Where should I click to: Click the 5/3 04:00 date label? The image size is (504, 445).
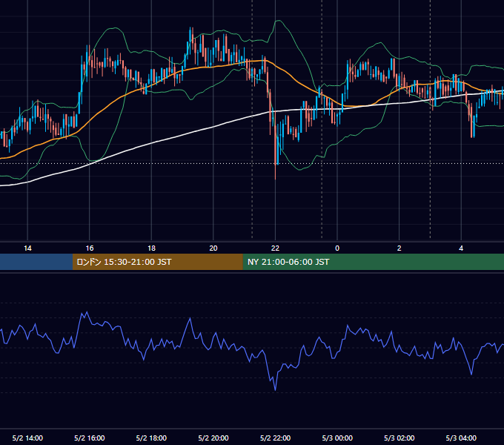coord(461,438)
